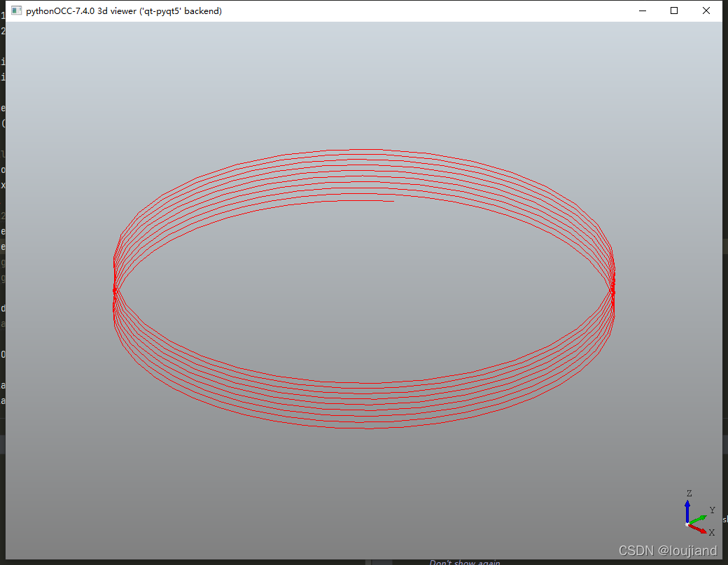Close the pythonOCC viewer window

(706, 11)
